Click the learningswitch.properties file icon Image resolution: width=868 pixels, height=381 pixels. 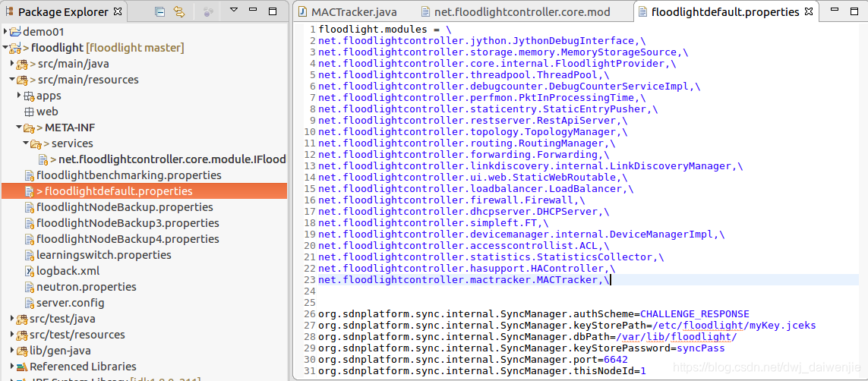pos(30,256)
